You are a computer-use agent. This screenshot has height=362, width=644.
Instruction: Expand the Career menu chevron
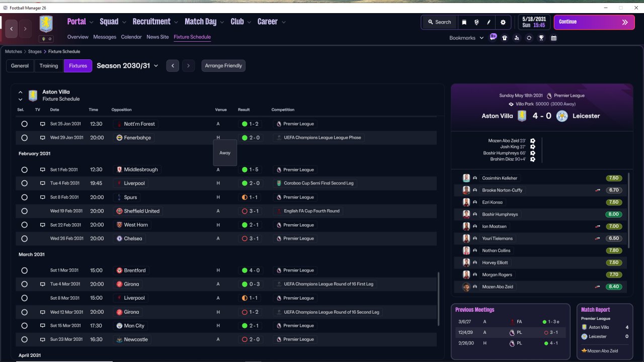click(284, 22)
